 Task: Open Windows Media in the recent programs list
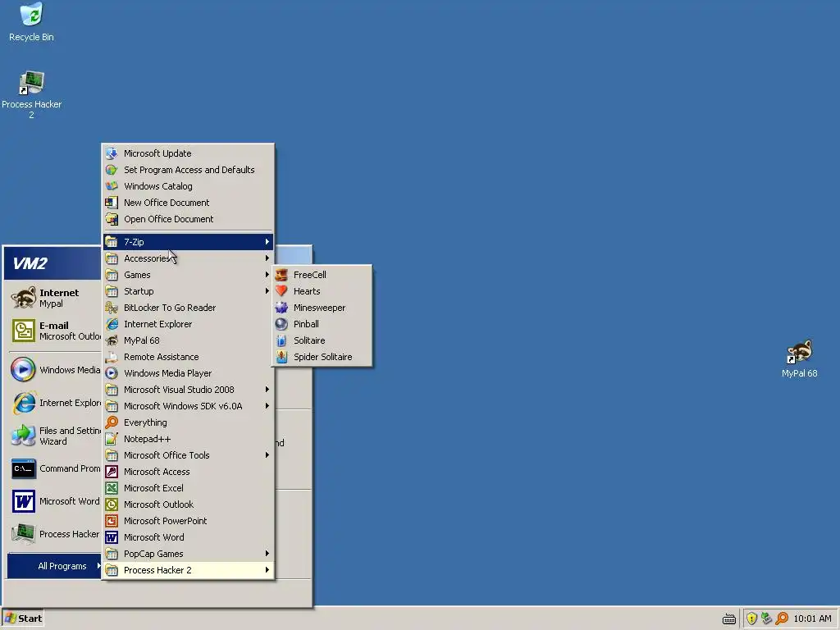[55, 370]
